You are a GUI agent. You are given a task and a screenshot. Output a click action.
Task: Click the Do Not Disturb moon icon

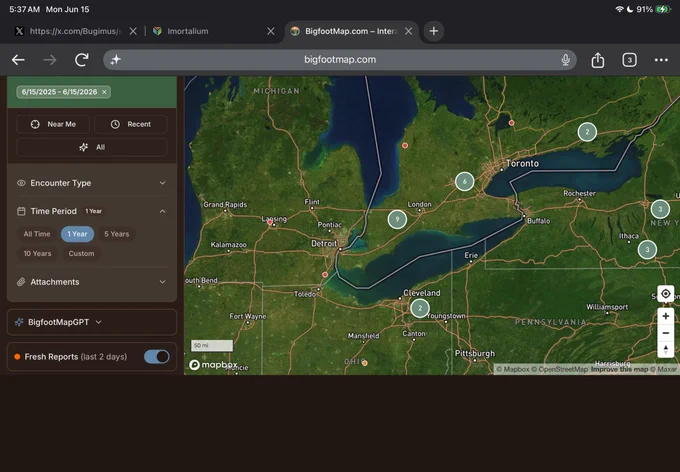pos(630,9)
